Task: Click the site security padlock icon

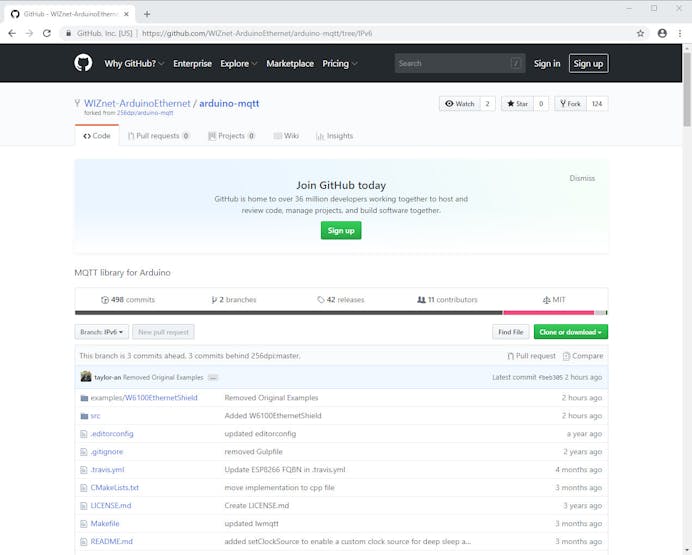Action: tap(68, 33)
